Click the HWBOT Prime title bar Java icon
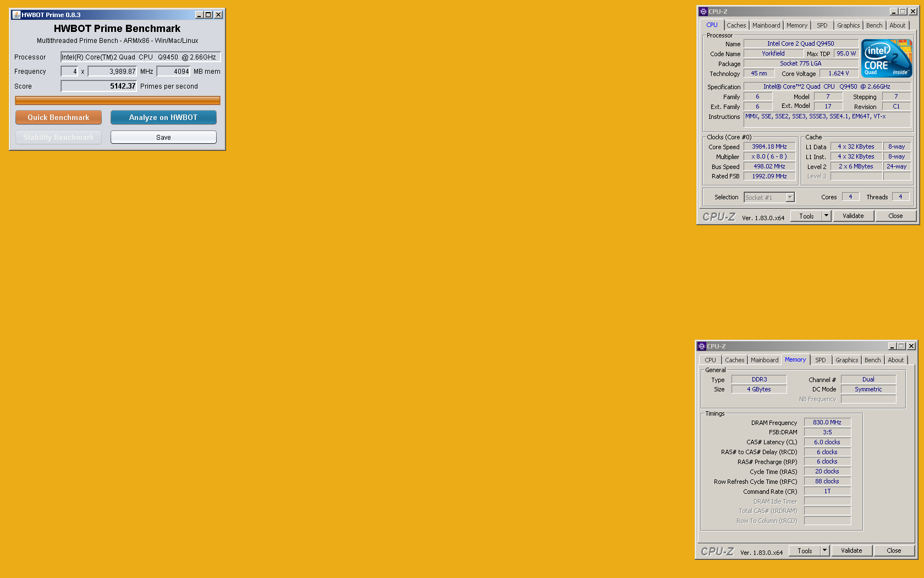The width and height of the screenshot is (924, 578). point(16,15)
